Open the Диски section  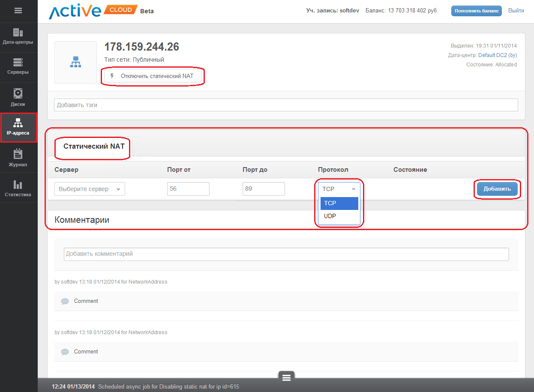[18, 98]
